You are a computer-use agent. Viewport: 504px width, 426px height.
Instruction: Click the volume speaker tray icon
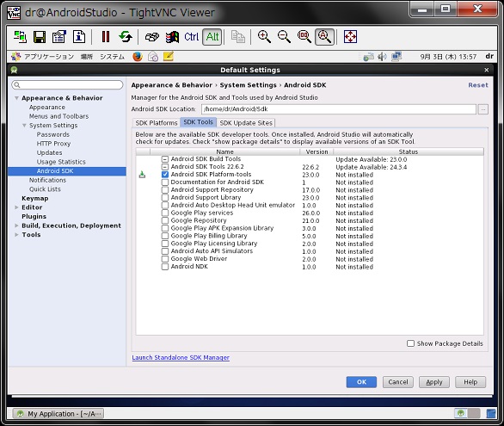pyautogui.click(x=382, y=57)
